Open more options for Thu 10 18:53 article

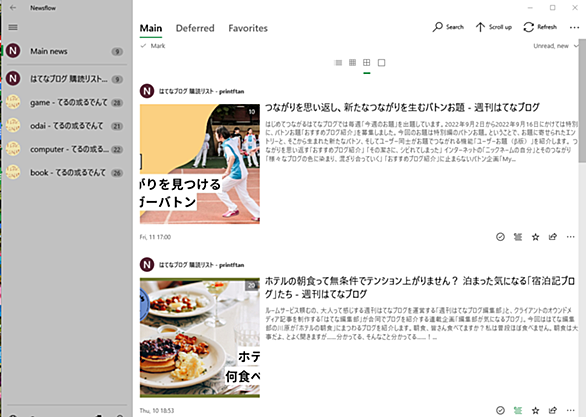coord(570,410)
